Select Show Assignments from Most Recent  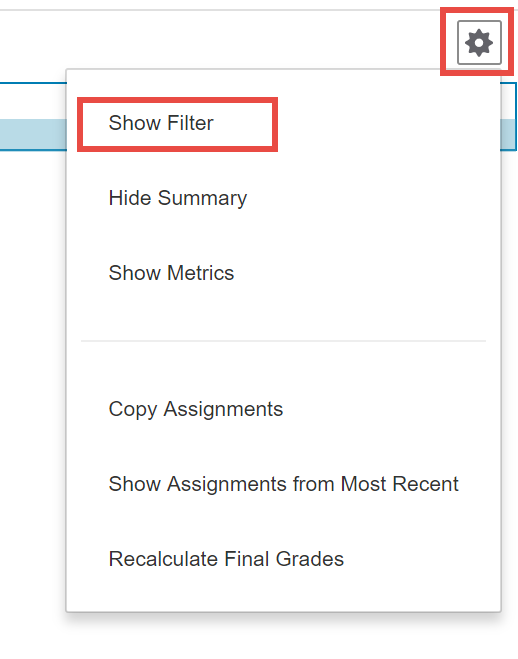point(284,484)
